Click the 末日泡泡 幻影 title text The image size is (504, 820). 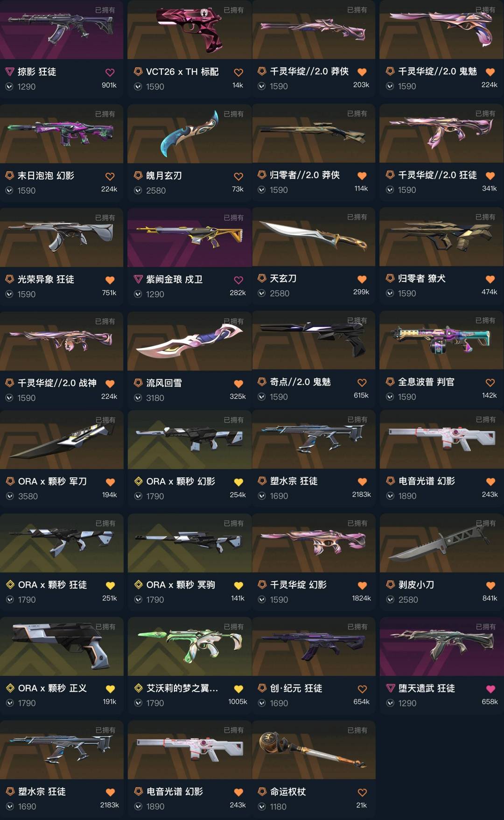coord(46,175)
